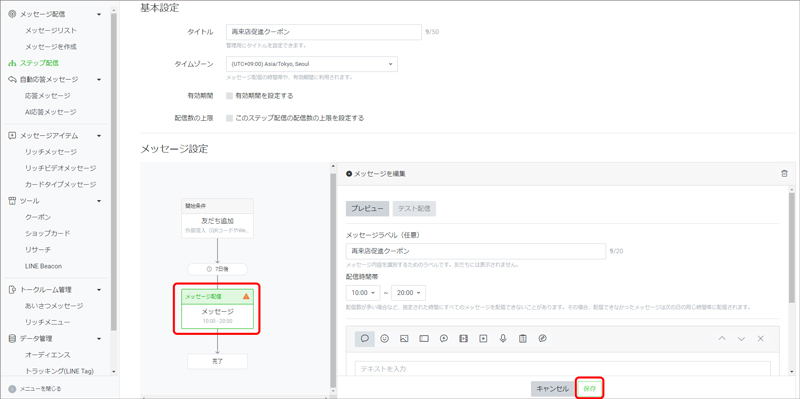The width and height of the screenshot is (800, 399).
Task: Select the 友だち追加 start condition node
Action: pyautogui.click(x=217, y=218)
